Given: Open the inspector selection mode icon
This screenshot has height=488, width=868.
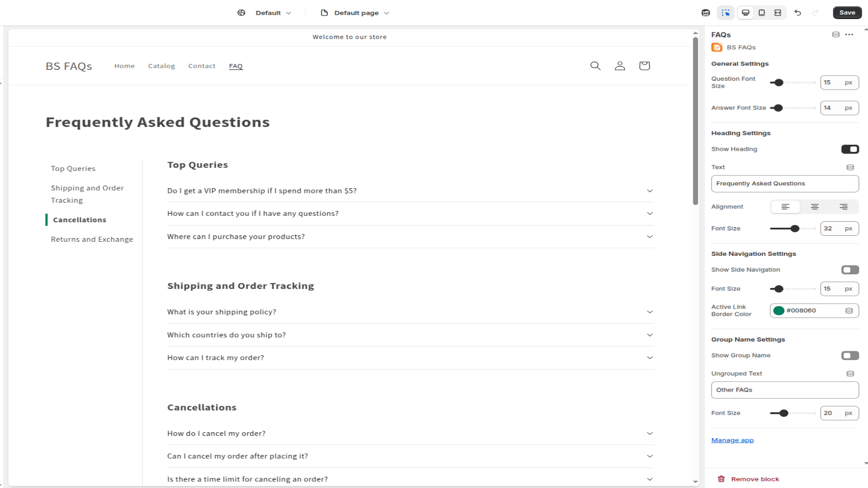Looking at the screenshot, I should point(726,12).
